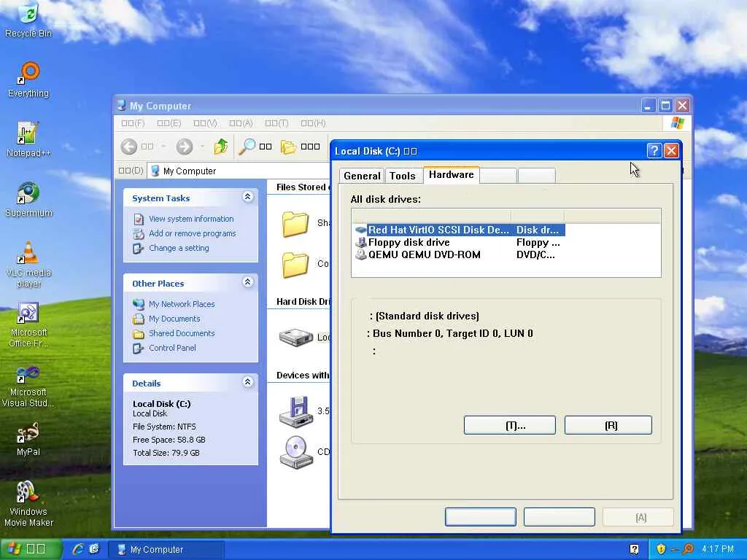
Task: Open the (V) View menu
Action: (205, 123)
